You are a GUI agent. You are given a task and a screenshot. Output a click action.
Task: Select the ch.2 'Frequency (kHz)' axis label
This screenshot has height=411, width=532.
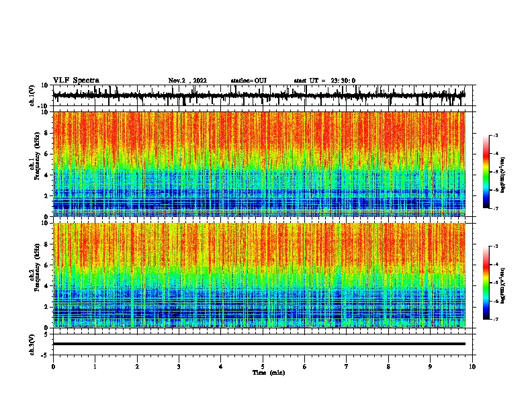point(37,267)
